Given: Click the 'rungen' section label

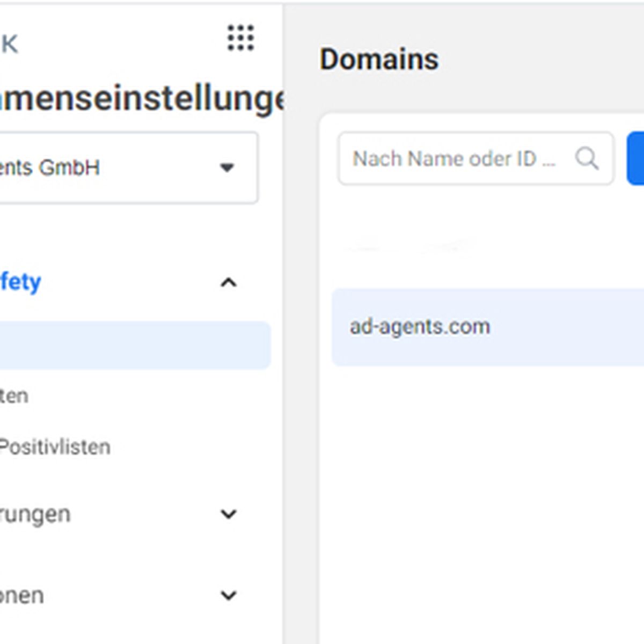Looking at the screenshot, I should pos(35,515).
